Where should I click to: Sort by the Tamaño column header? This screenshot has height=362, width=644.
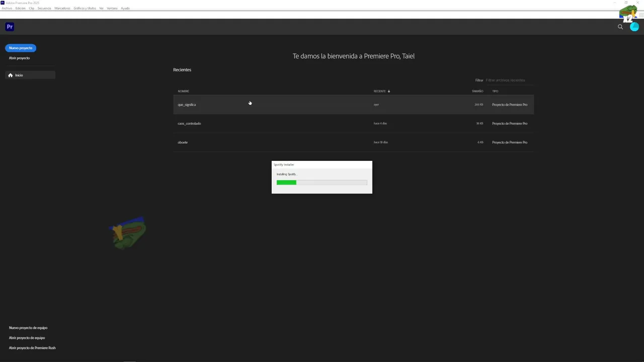click(477, 91)
